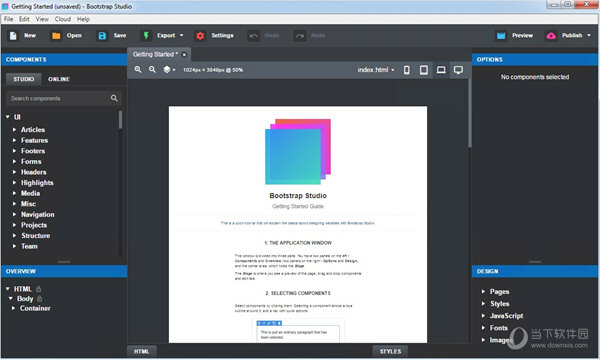Open Settings via the gear icon
600x360 pixels.
[200, 36]
